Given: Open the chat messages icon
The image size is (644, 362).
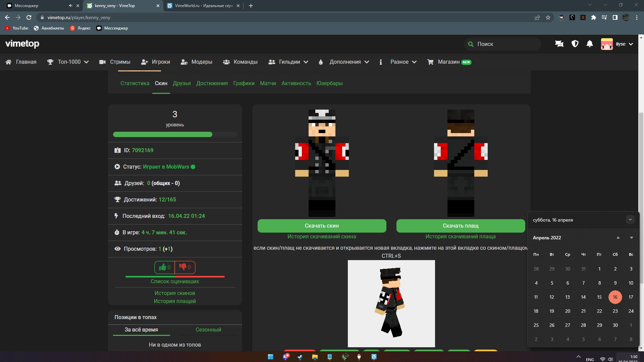Looking at the screenshot, I should (559, 44).
